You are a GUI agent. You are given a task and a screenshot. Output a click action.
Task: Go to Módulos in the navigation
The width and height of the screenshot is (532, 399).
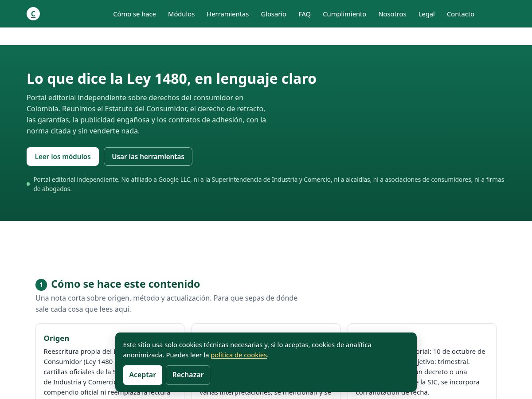coord(181,14)
